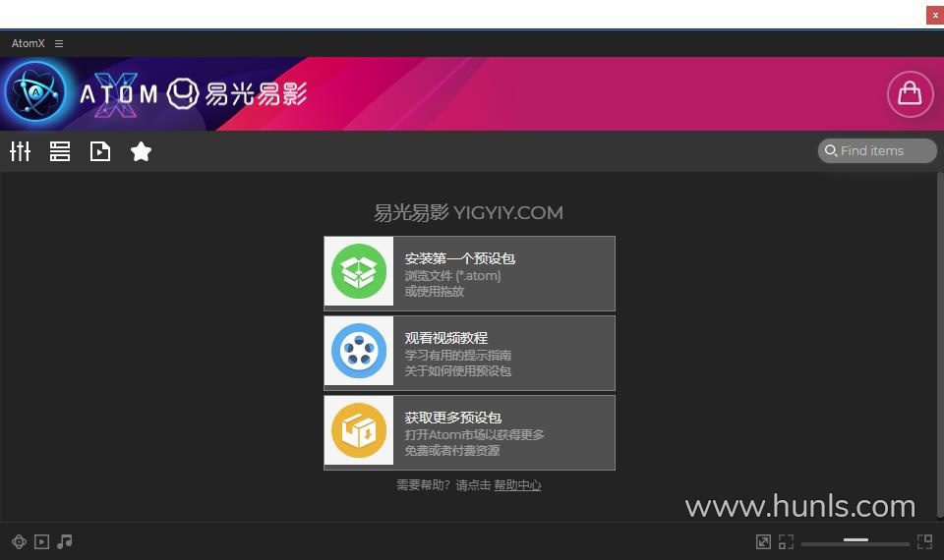Click the 浏览文件 (*.atom) text line
Viewport: 944px width, 560px height.
click(452, 275)
